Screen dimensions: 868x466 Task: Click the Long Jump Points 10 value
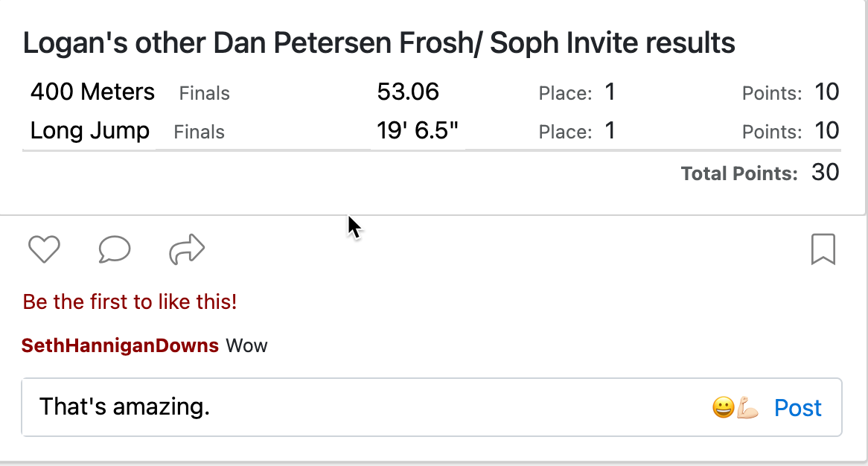827,130
